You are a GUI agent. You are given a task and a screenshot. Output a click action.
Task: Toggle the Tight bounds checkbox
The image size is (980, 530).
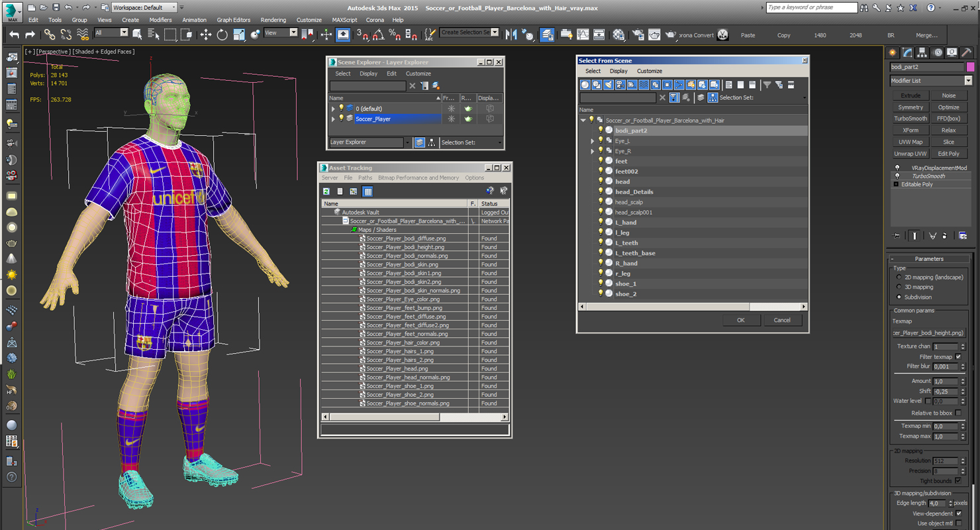coord(958,481)
